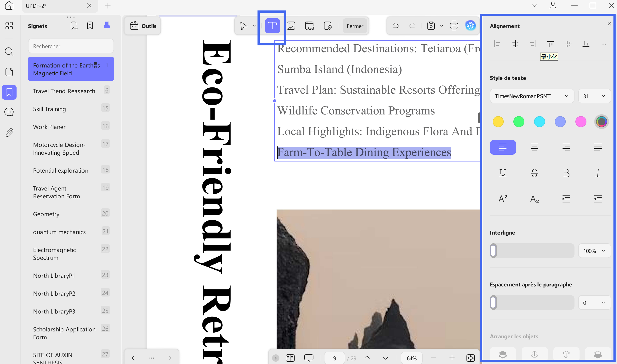Toggle italic formatting
Image resolution: width=617 pixels, height=364 pixels.
click(598, 173)
